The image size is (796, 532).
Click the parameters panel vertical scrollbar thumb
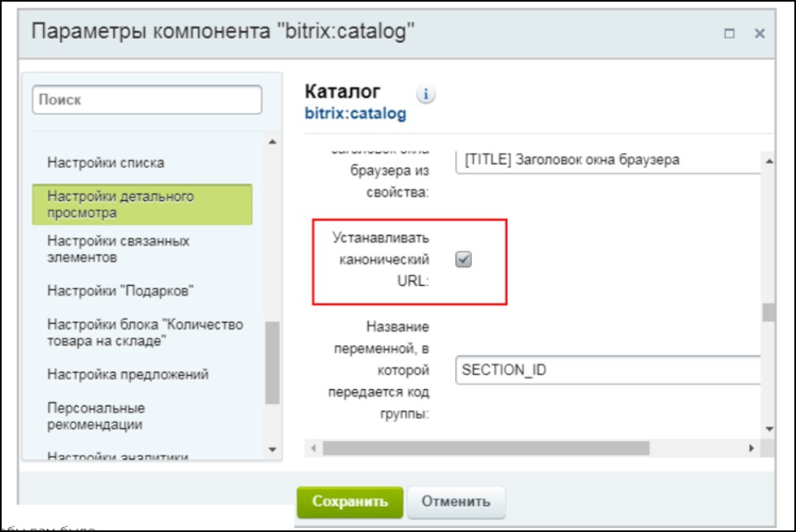point(768,312)
